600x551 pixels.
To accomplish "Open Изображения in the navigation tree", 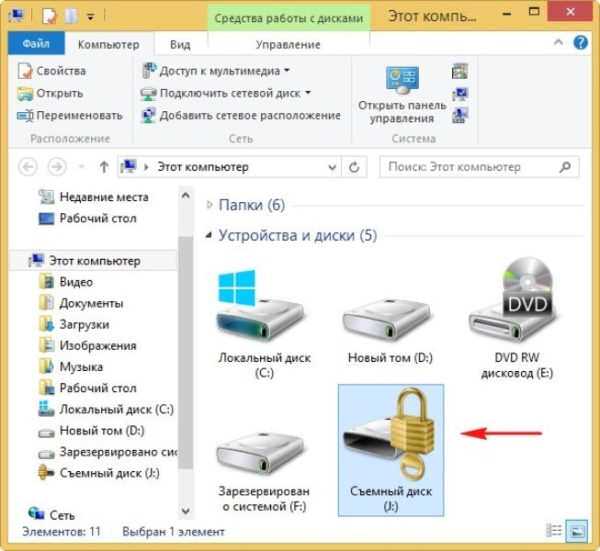I will (x=88, y=346).
